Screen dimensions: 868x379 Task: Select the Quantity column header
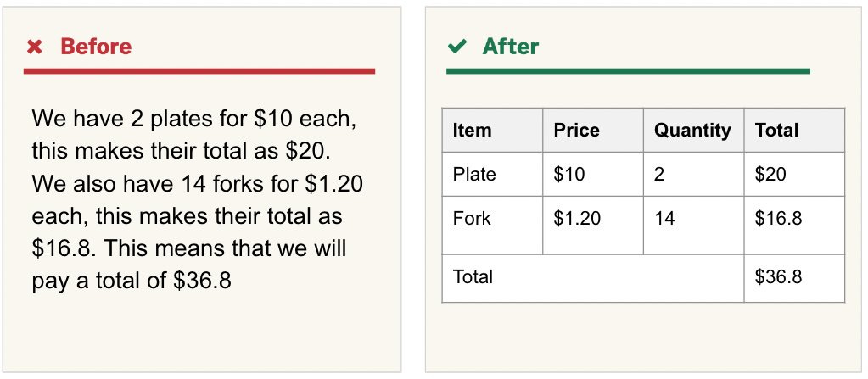tap(693, 130)
